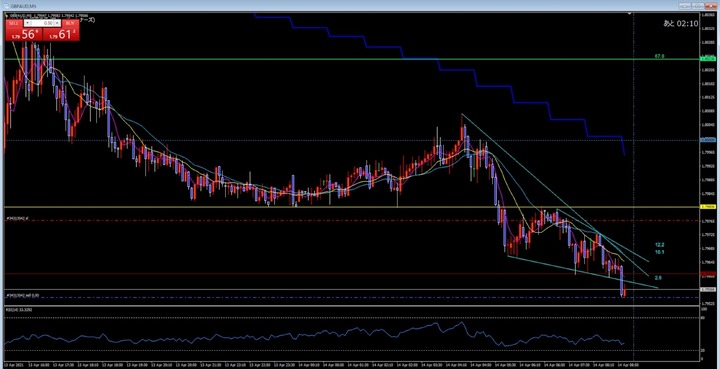Screen dimensions: 720x369
Task: Increase lot volume with the right arrow
Action: coord(58,22)
